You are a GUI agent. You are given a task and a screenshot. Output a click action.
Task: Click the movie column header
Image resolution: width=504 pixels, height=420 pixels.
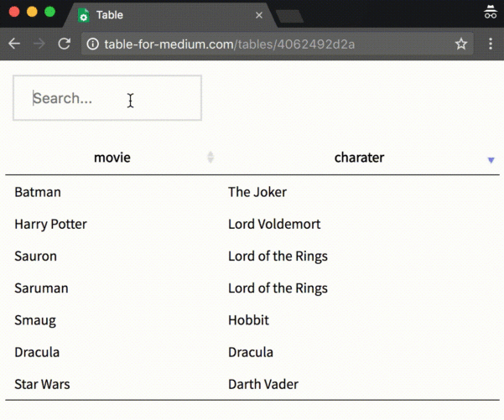pos(112,158)
